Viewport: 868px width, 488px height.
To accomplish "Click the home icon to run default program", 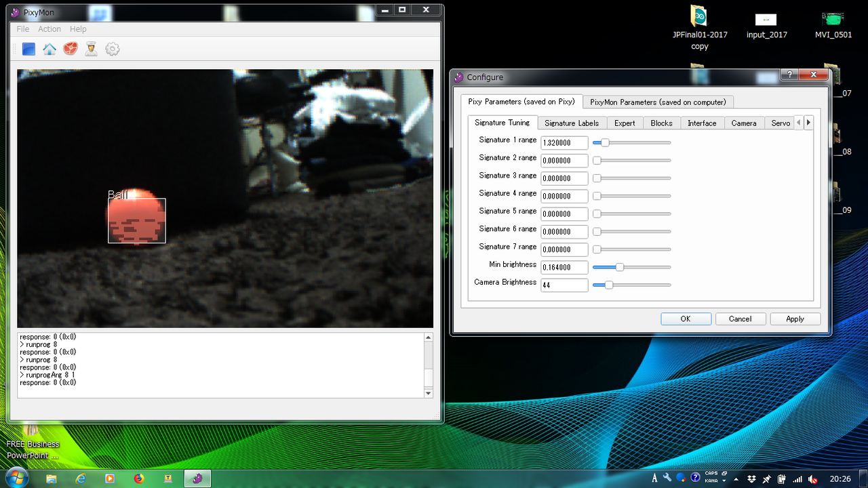I will coord(49,49).
